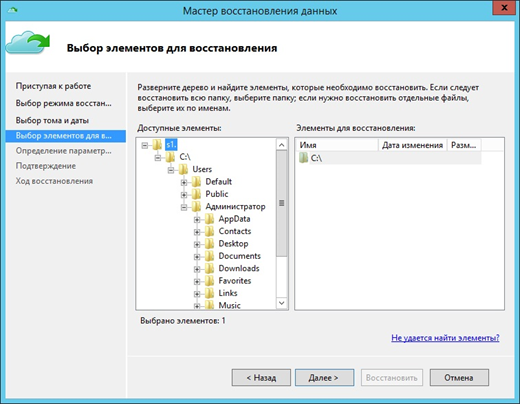Click the AppData folder icon
The image size is (520, 404).
(209, 219)
